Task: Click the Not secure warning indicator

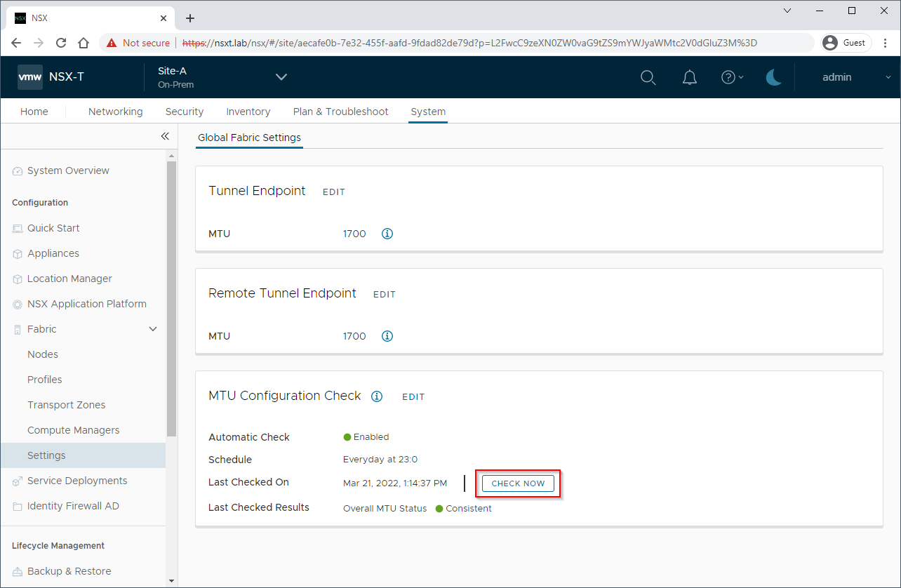Action: [x=138, y=43]
